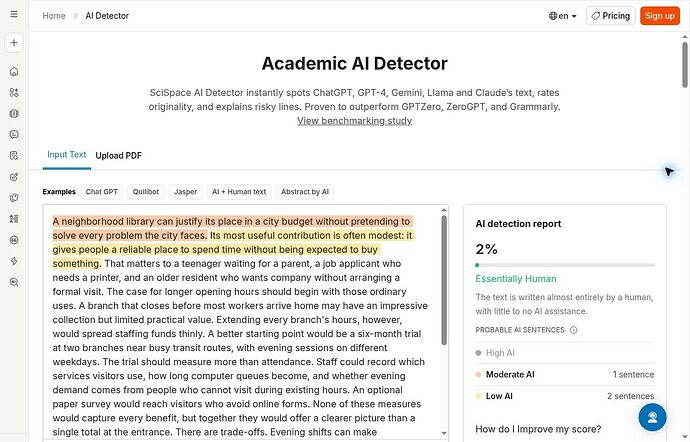This screenshot has height=442, width=690.
Task: Click the Probable AI Sentences label
Action: click(520, 330)
